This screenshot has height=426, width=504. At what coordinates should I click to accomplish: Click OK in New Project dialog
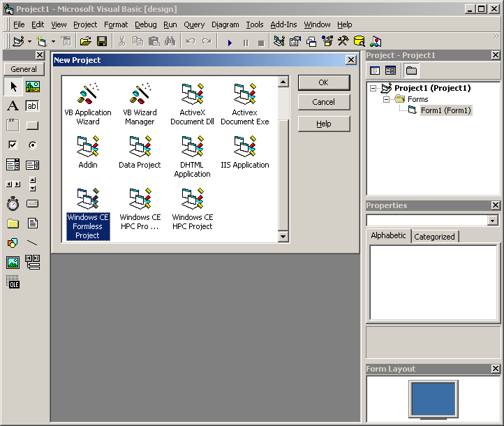(324, 82)
